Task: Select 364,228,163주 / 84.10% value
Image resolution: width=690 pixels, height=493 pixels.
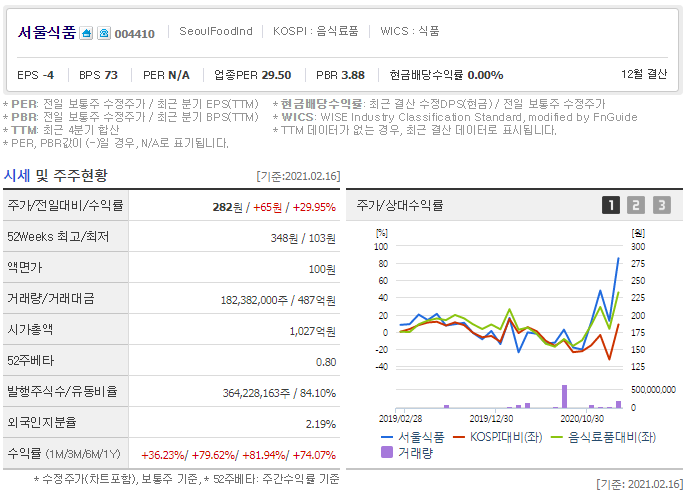Action: click(x=279, y=393)
